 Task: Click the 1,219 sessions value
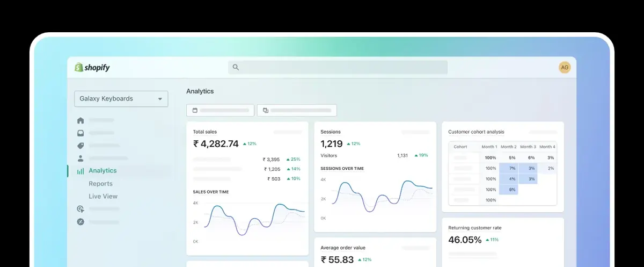click(x=332, y=143)
